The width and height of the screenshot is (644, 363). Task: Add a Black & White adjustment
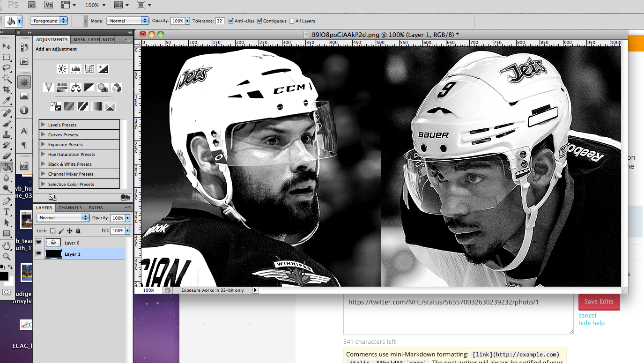(89, 88)
